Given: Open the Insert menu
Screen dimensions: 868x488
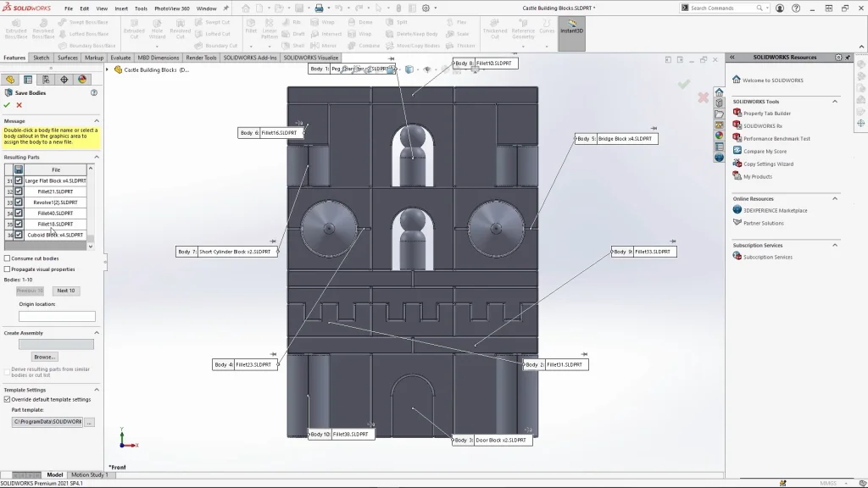Looking at the screenshot, I should pos(122,8).
